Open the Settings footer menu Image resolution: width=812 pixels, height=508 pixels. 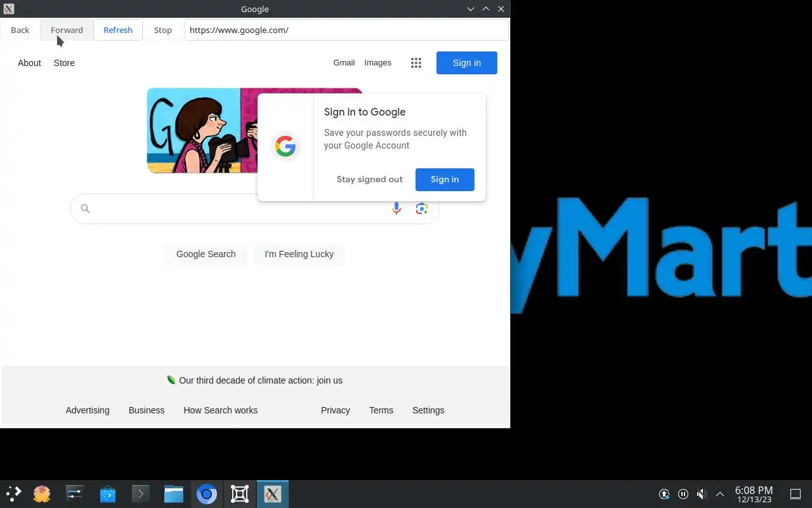pos(428,410)
